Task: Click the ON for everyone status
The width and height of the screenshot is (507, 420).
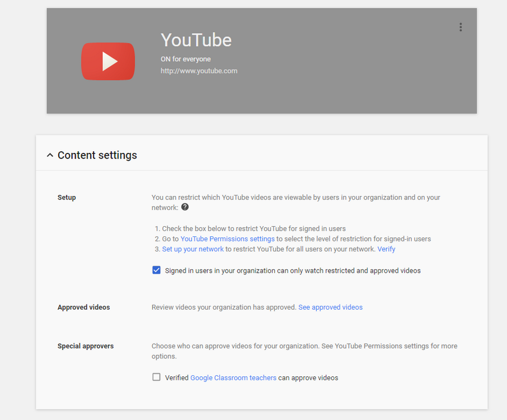Action: pos(186,59)
